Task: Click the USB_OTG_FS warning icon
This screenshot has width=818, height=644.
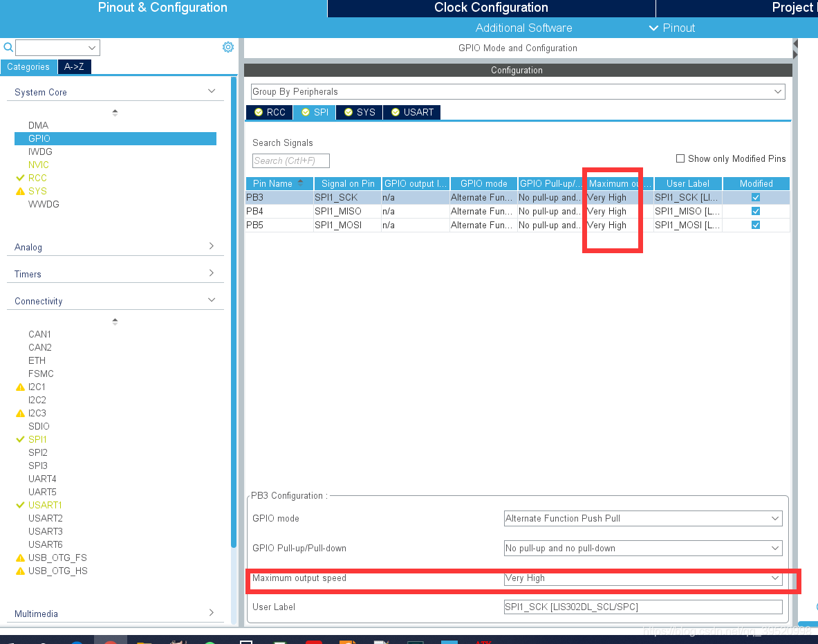Action: tap(20, 558)
